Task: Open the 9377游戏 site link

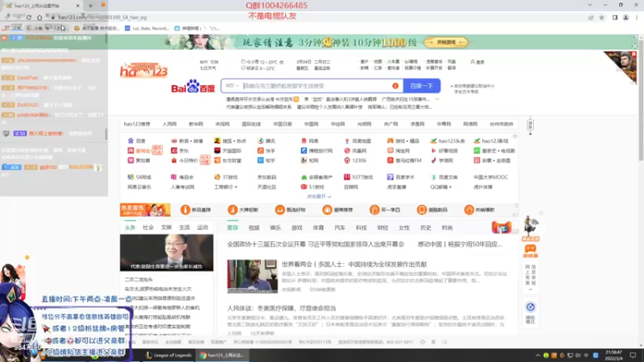Action: (x=358, y=177)
